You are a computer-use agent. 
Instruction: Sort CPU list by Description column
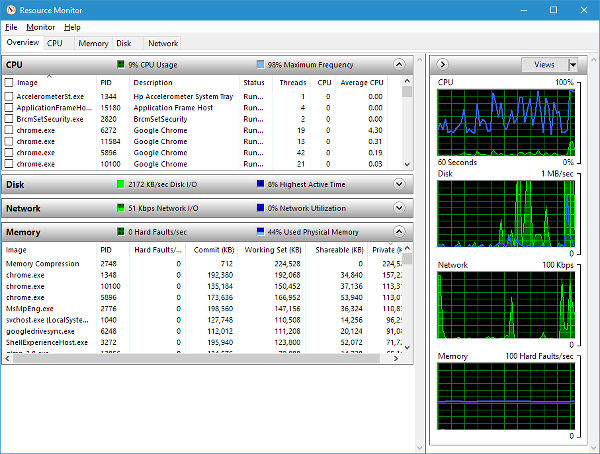click(184, 82)
